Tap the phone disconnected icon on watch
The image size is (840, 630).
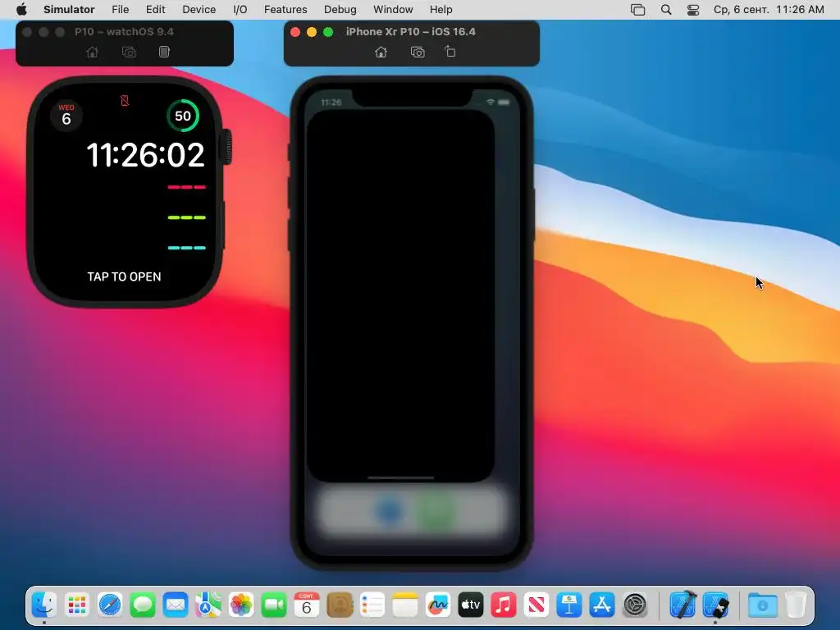click(x=125, y=101)
